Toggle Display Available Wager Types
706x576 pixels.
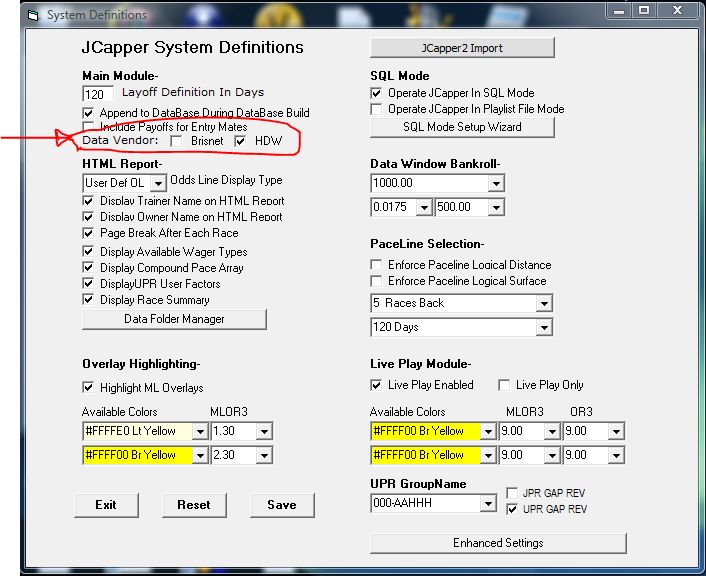pos(88,251)
